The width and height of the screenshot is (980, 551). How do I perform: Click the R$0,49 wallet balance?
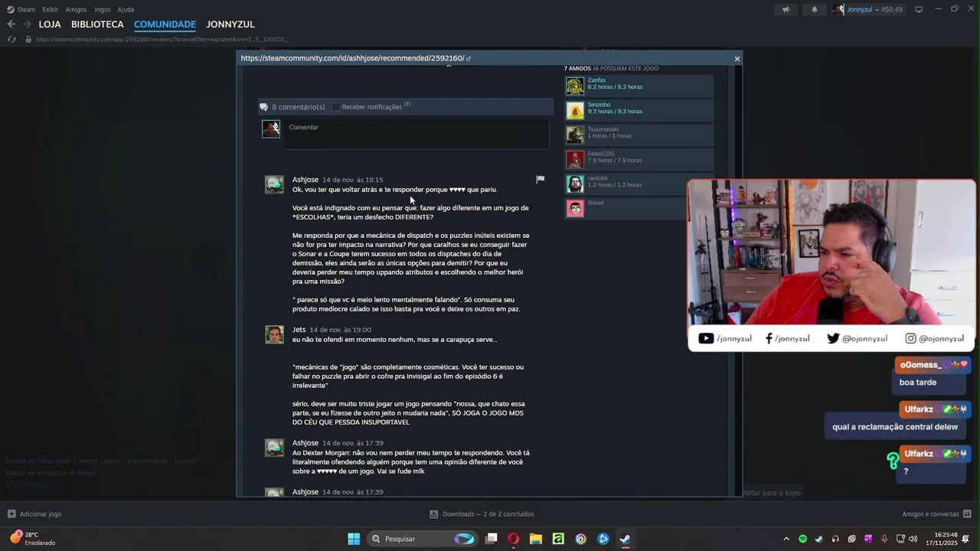pos(892,9)
